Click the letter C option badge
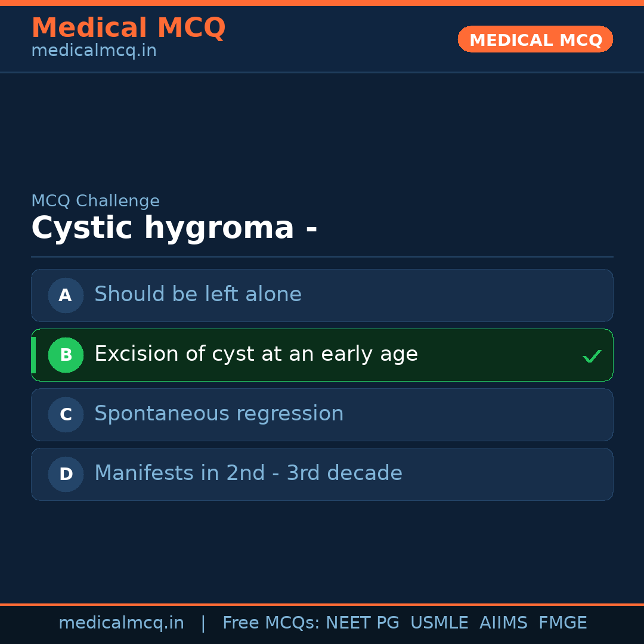The width and height of the screenshot is (644, 644). (66, 414)
